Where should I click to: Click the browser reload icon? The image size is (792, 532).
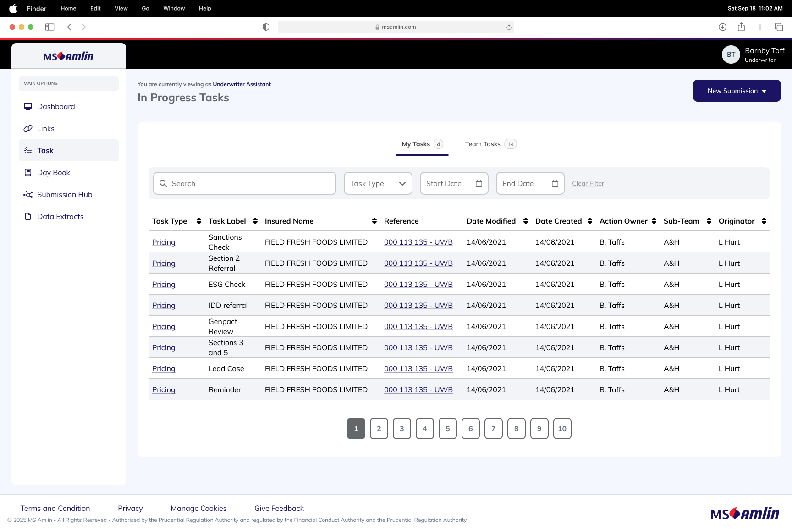(509, 27)
